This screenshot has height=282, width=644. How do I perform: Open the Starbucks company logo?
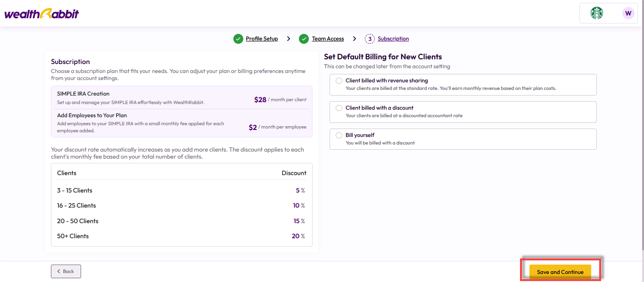click(x=597, y=13)
